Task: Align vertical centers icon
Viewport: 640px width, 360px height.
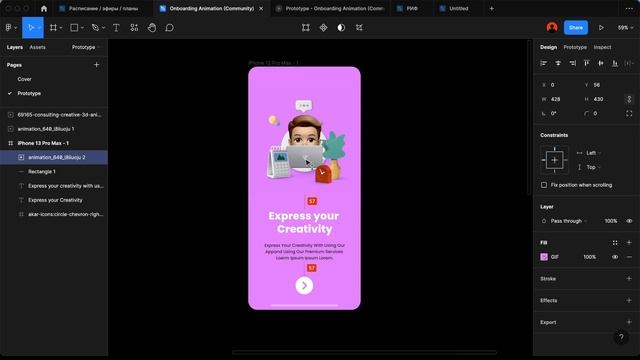Action: (601, 63)
